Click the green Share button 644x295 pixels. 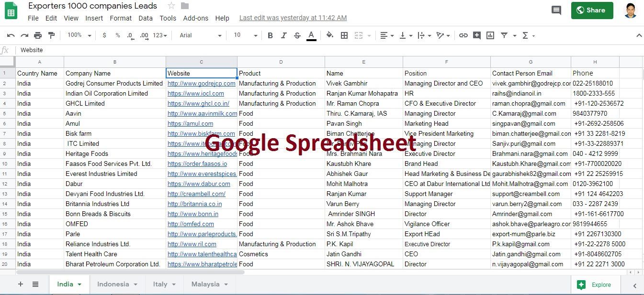pyautogui.click(x=592, y=10)
